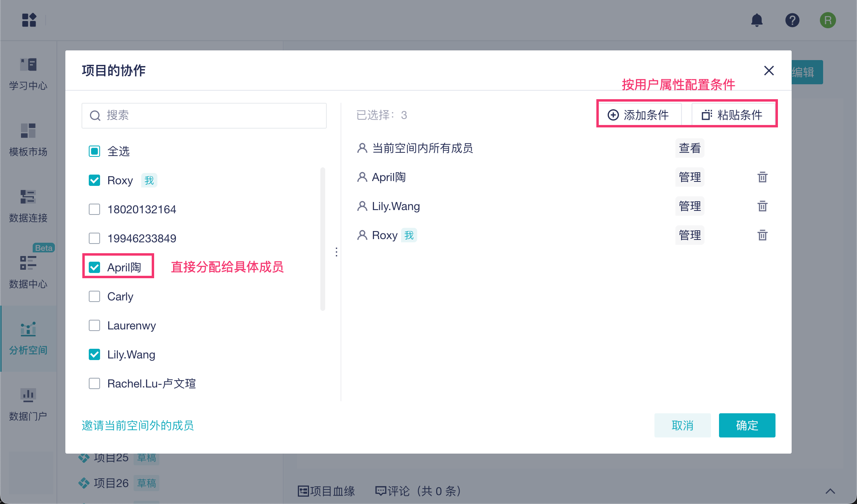This screenshot has height=504, width=857.
Task: Open the 评论 tab at bottom
Action: pyautogui.click(x=418, y=491)
